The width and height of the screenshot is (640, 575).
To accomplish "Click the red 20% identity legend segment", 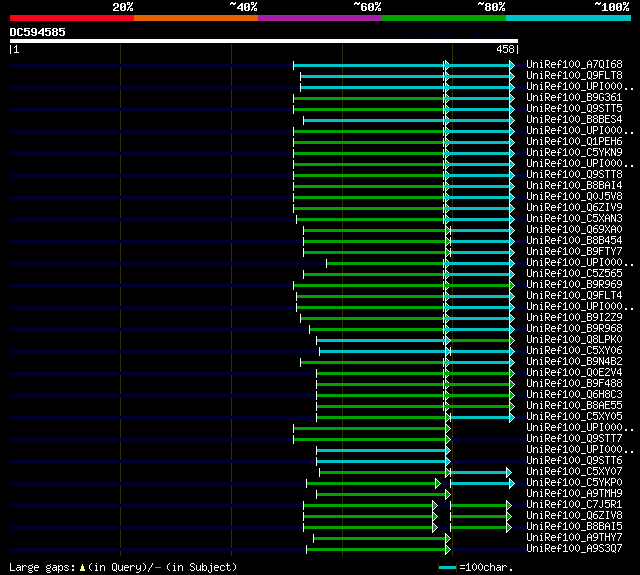I will click(72, 18).
